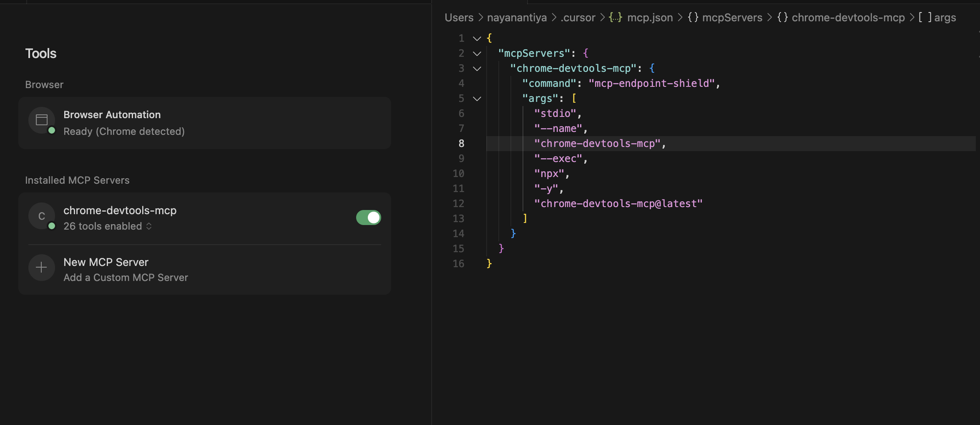Open the .cursor breadcrumb folder

(578, 18)
